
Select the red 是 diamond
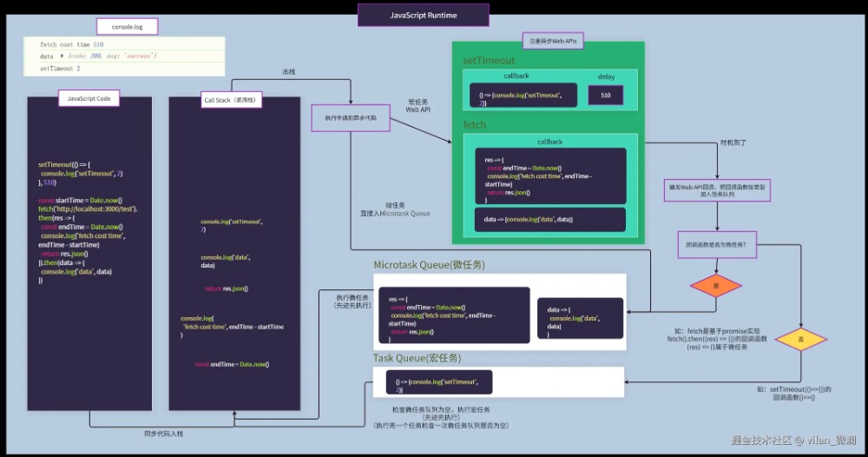pyautogui.click(x=716, y=286)
